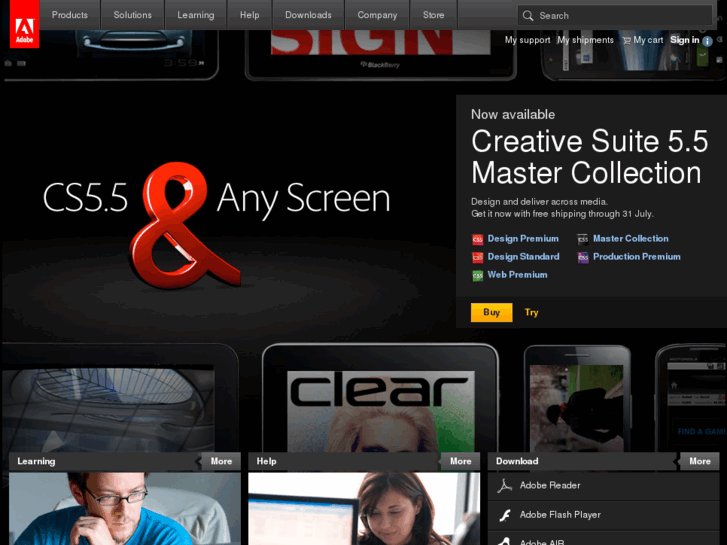Click More in the Help panel
Screen dimensions: 727x545
pos(460,461)
